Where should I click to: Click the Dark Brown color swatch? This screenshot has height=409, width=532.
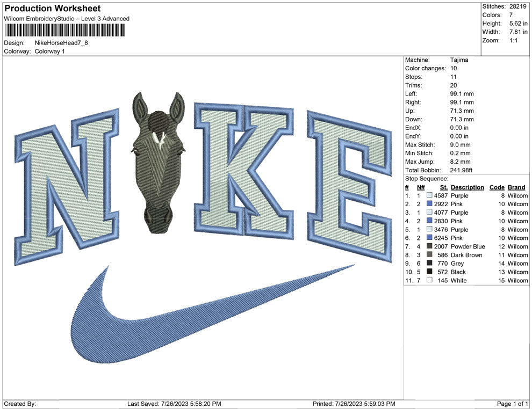pos(429,254)
